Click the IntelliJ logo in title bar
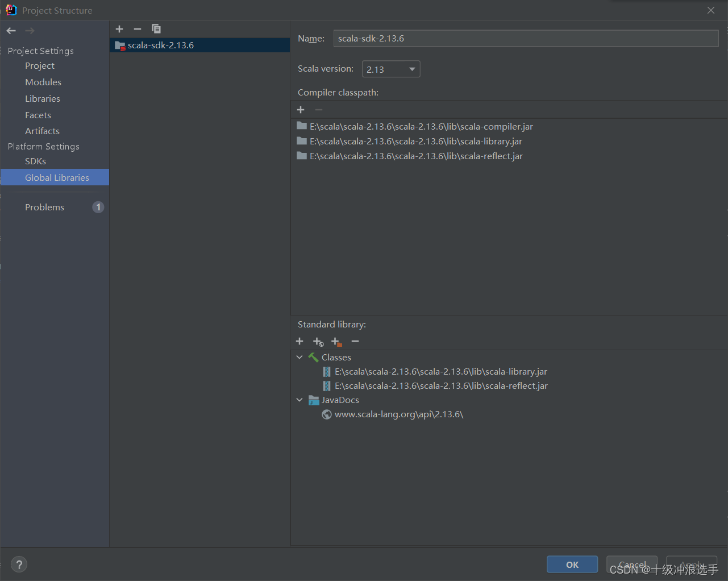Screen dimensions: 728x581 [x=11, y=10]
